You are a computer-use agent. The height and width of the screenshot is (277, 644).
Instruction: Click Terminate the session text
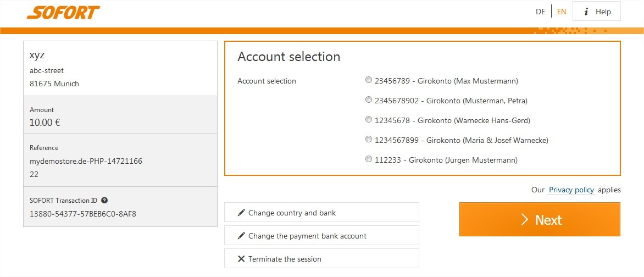click(x=285, y=259)
